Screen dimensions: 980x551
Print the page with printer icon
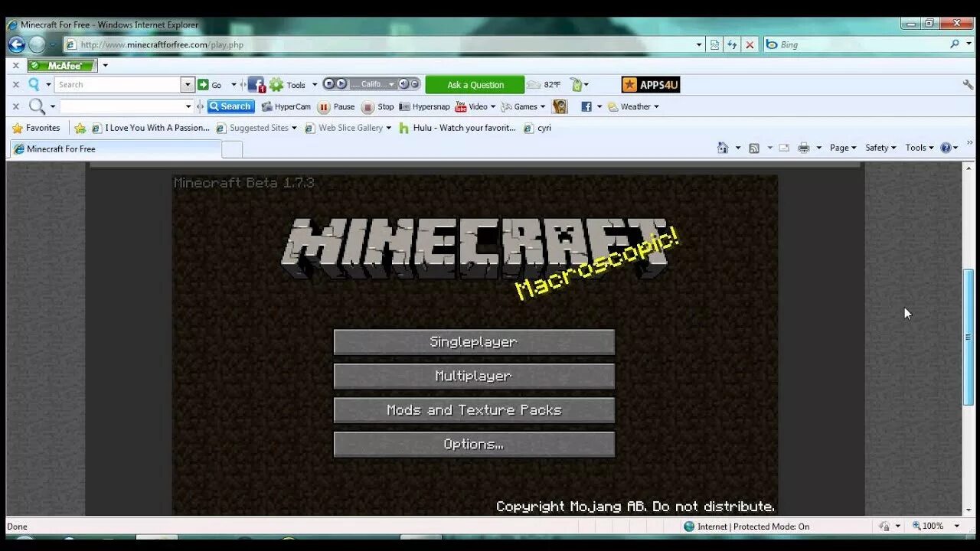tap(803, 148)
